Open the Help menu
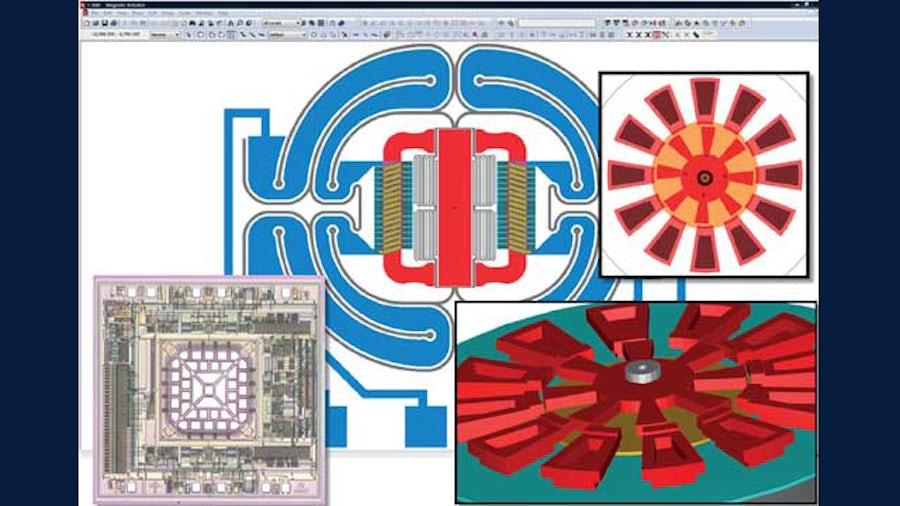900x506 pixels. 223,13
